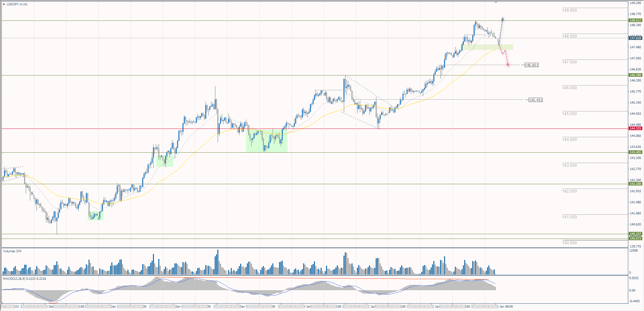The width and height of the screenshot is (644, 311).
Task: Click the 147.000 round level label
Action: (x=570, y=62)
